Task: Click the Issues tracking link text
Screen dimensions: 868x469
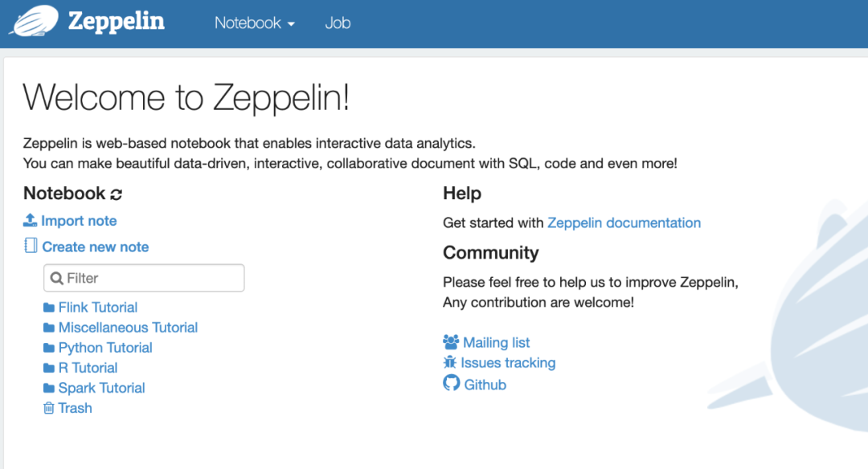Action: tap(508, 363)
